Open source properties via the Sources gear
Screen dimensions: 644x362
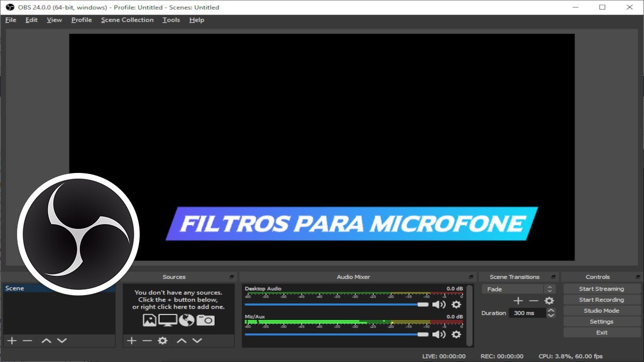coord(163,340)
